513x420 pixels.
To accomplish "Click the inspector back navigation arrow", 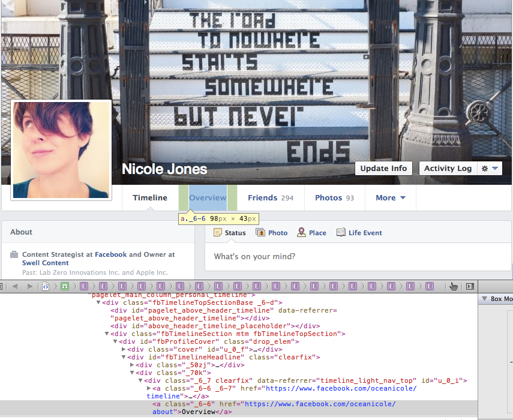I will coord(15,287).
